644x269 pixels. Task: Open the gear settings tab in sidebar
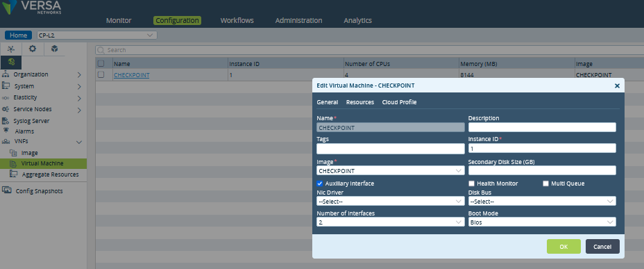click(x=33, y=49)
